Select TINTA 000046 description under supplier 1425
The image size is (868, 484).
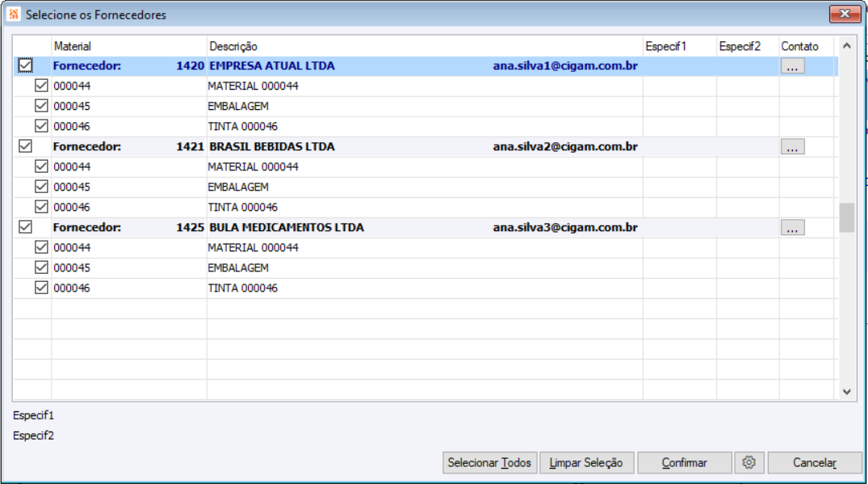coord(242,288)
